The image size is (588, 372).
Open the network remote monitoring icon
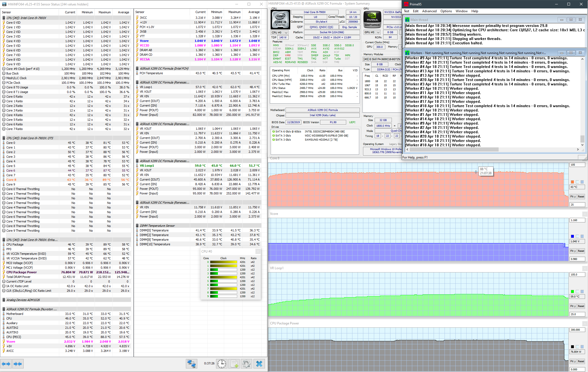(x=192, y=364)
